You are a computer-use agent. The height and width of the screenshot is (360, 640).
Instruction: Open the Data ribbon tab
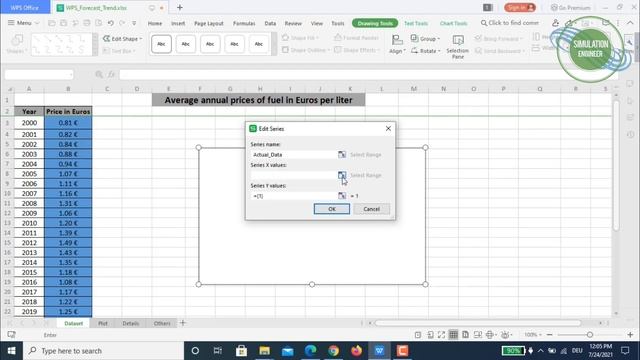[x=270, y=23]
